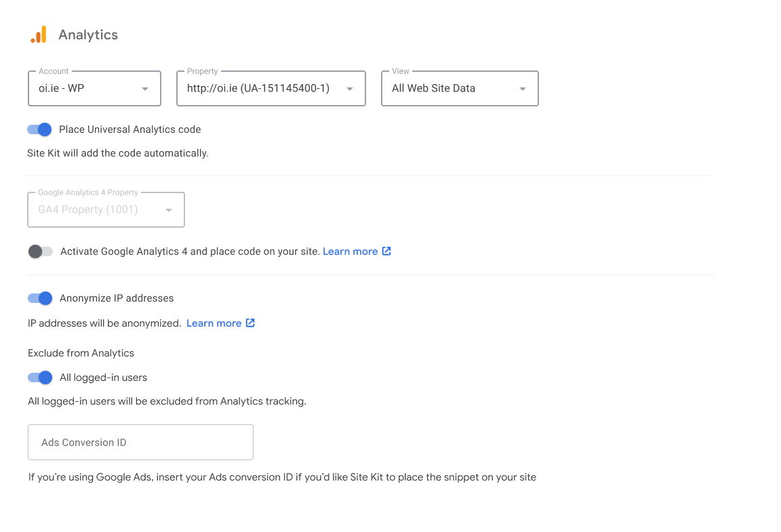Disable Place Universal Analytics code toggle
The image size is (781, 532).
pyautogui.click(x=40, y=129)
